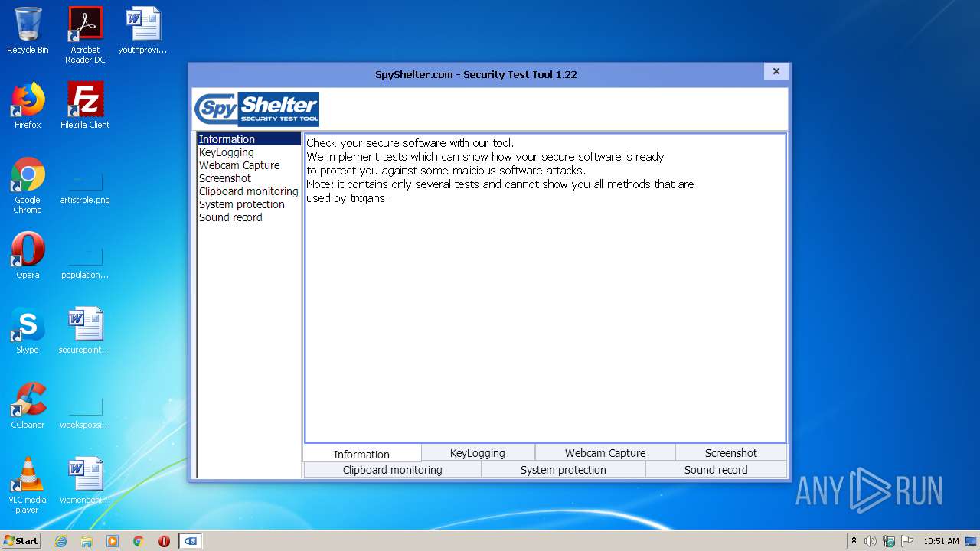Open the volume speaker tray icon
The width and height of the screenshot is (980, 551).
pyautogui.click(x=871, y=541)
